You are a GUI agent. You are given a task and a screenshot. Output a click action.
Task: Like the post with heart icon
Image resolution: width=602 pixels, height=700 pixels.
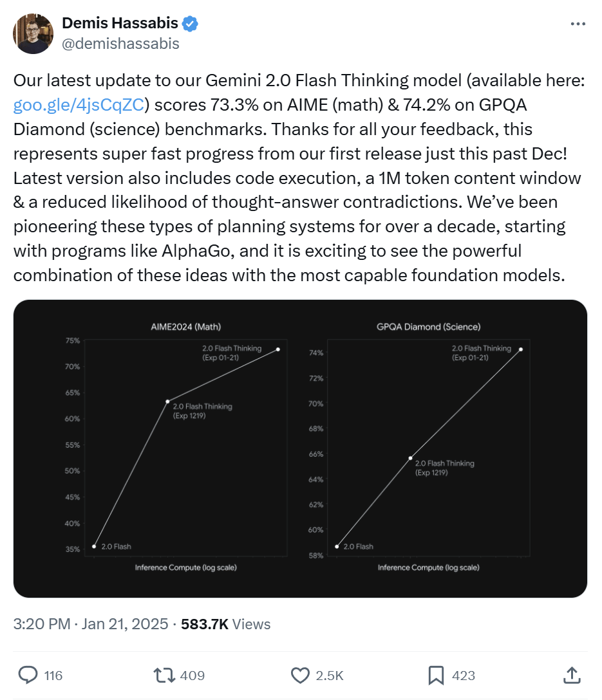[300, 675]
